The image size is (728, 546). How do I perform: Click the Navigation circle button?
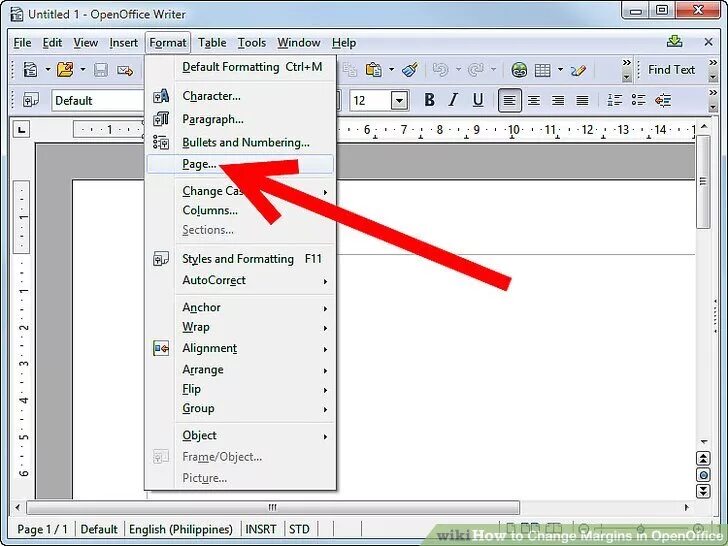[703, 475]
